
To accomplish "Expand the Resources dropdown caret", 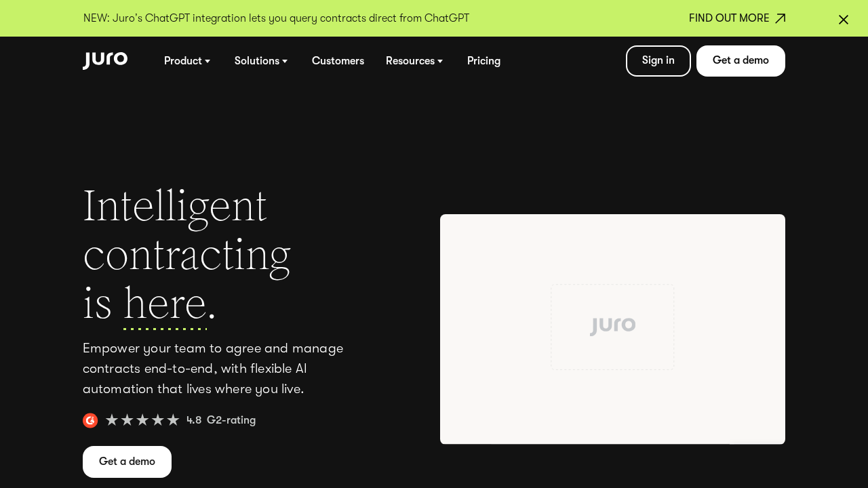I will (x=440, y=61).
